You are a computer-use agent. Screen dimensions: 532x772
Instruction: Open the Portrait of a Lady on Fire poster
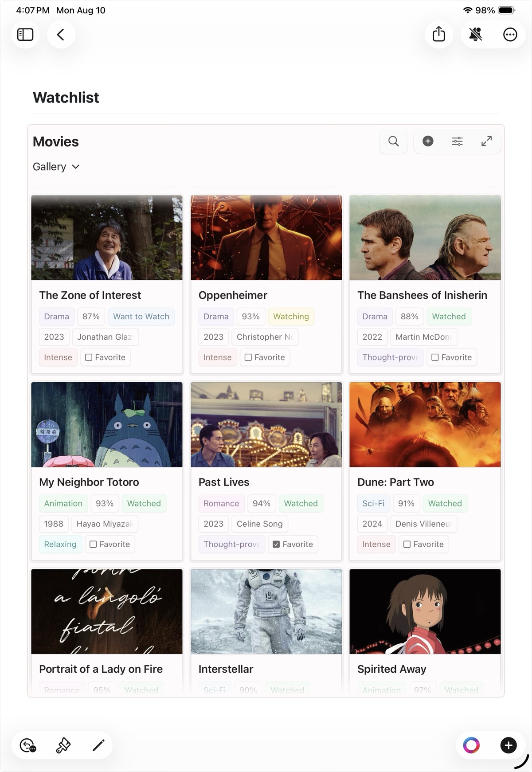point(107,611)
